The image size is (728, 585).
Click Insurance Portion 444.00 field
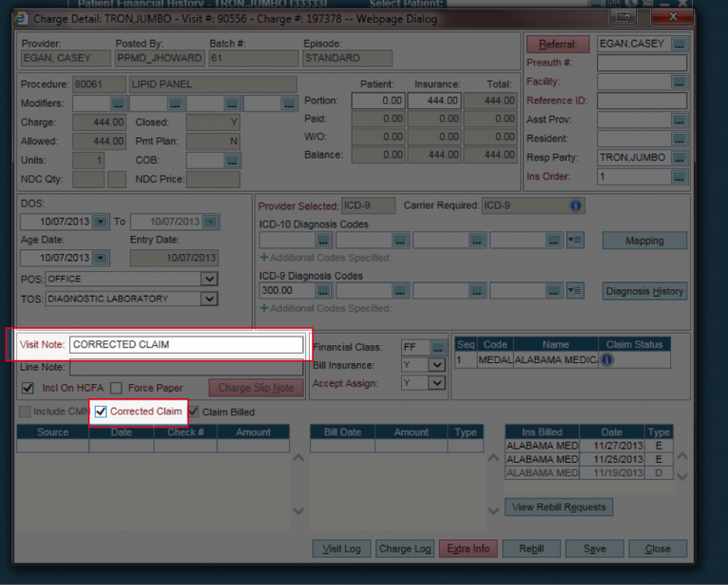pyautogui.click(x=434, y=101)
